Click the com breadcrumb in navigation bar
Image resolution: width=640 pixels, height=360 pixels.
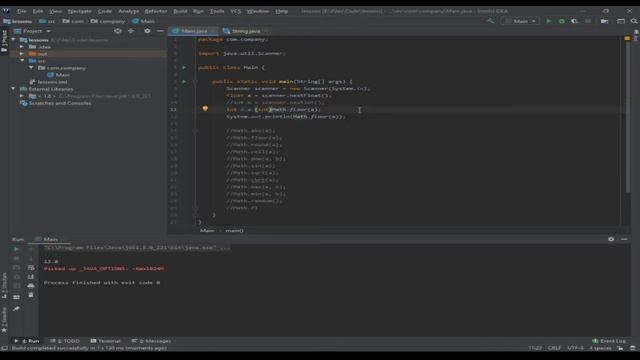point(73,21)
